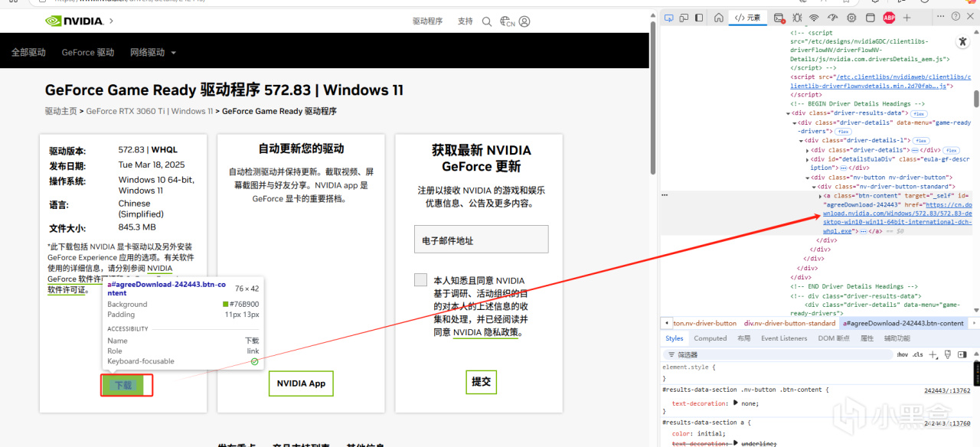This screenshot has width=980, height=447.
Task: Toggle device emulation mode in DevTools
Action: [684, 18]
